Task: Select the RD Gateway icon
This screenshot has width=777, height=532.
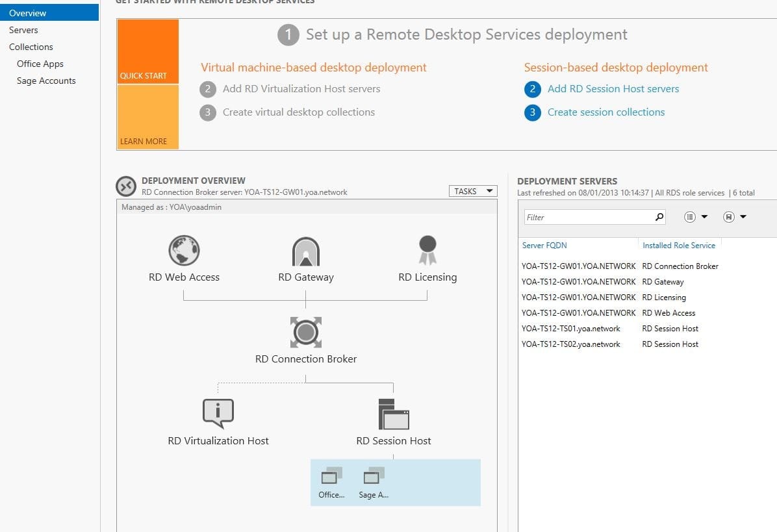Action: point(306,251)
